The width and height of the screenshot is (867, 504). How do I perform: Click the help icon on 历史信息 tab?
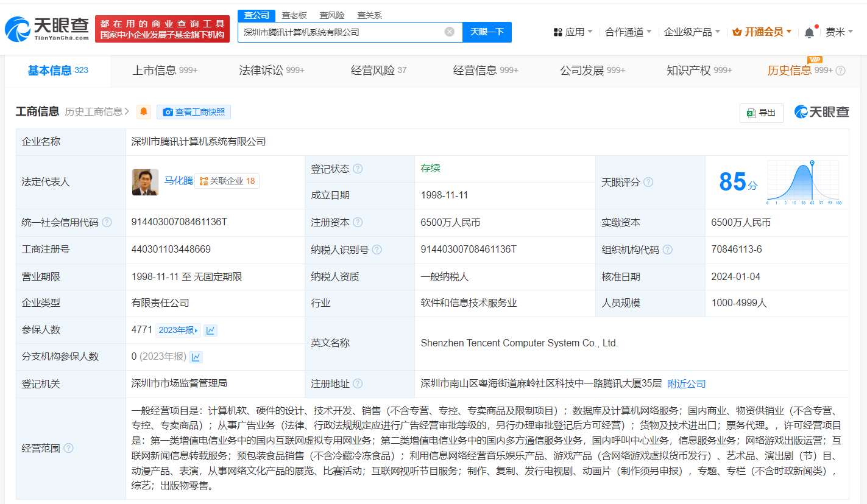coord(840,71)
